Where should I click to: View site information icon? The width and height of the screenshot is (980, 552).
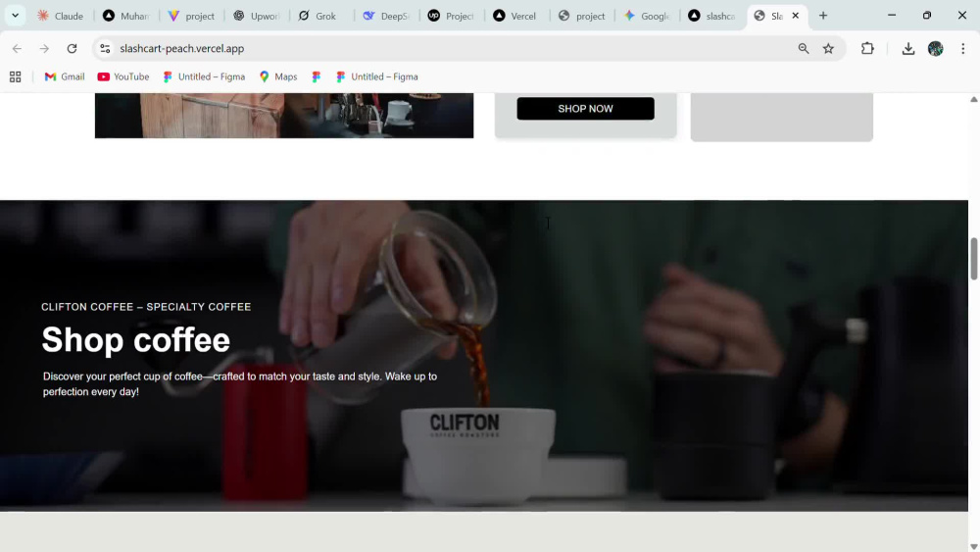pos(105,48)
